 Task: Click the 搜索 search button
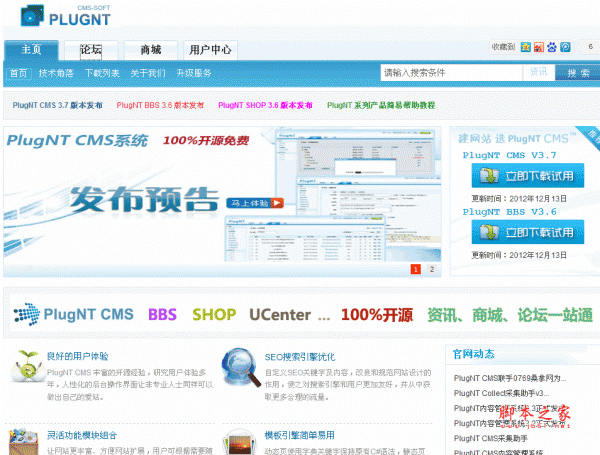point(578,73)
